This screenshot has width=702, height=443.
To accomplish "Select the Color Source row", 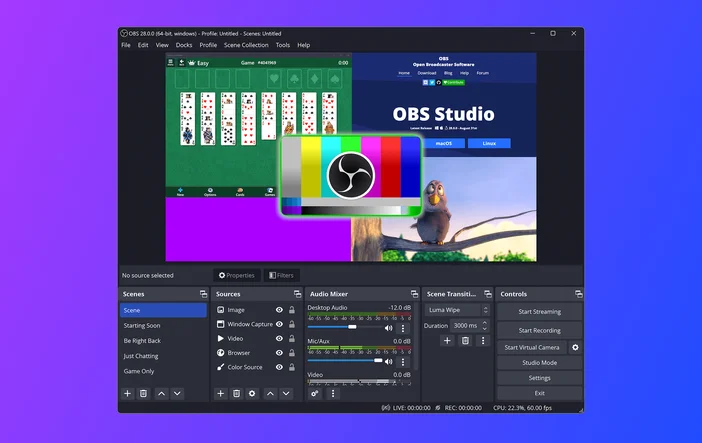I will point(256,367).
